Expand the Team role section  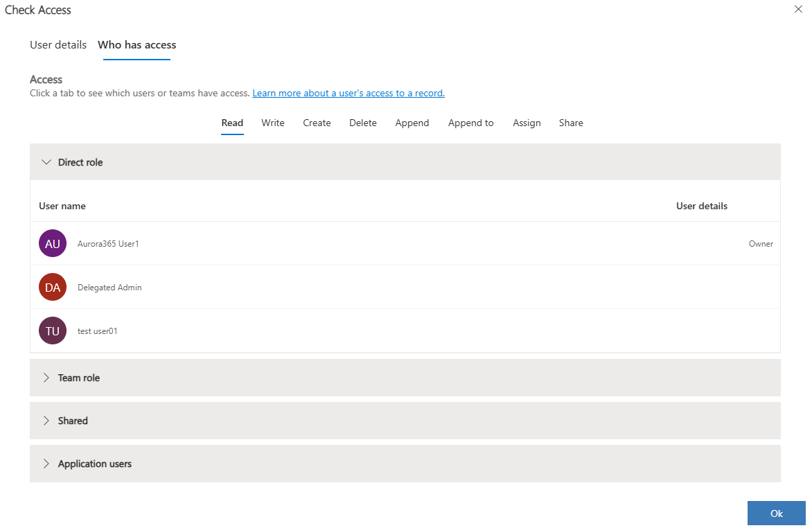click(46, 378)
